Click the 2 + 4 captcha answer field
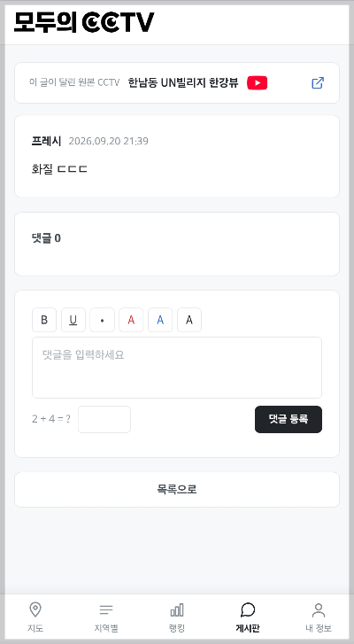Screen dimensions: 354x644 [x=104, y=419]
